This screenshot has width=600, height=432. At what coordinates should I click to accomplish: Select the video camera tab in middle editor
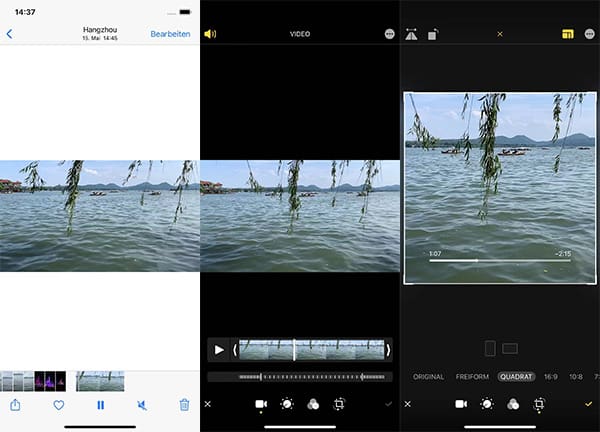coord(261,404)
